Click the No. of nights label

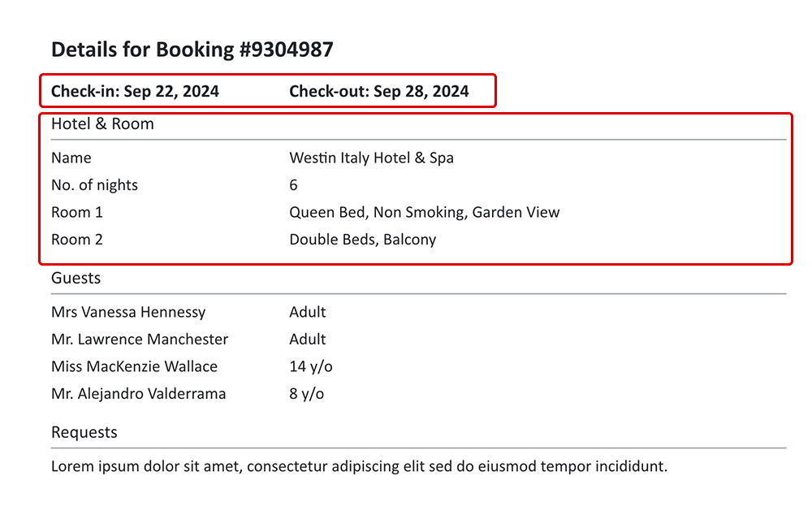tap(94, 185)
